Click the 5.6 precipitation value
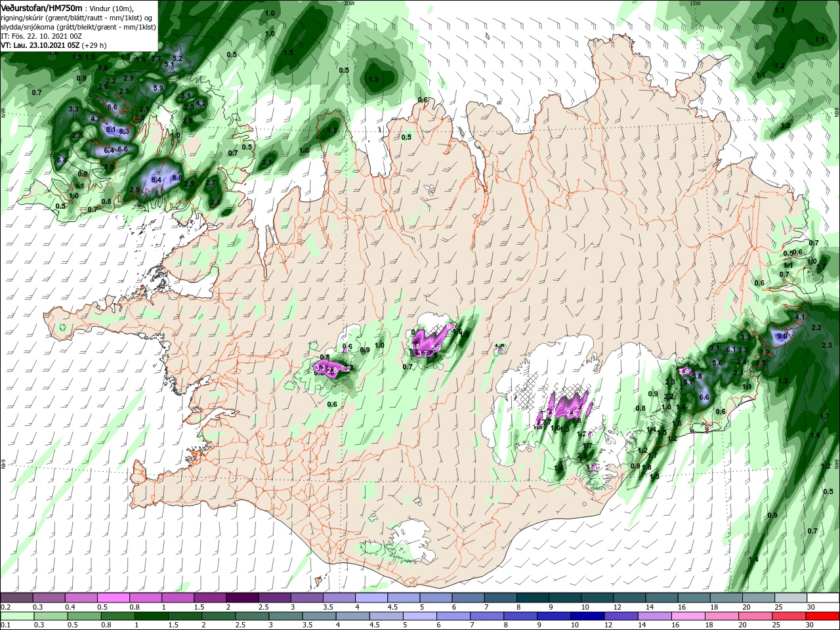 (x=717, y=363)
